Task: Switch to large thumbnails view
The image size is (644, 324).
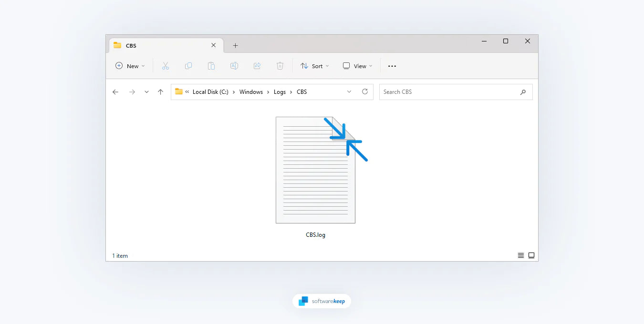Action: pyautogui.click(x=531, y=256)
